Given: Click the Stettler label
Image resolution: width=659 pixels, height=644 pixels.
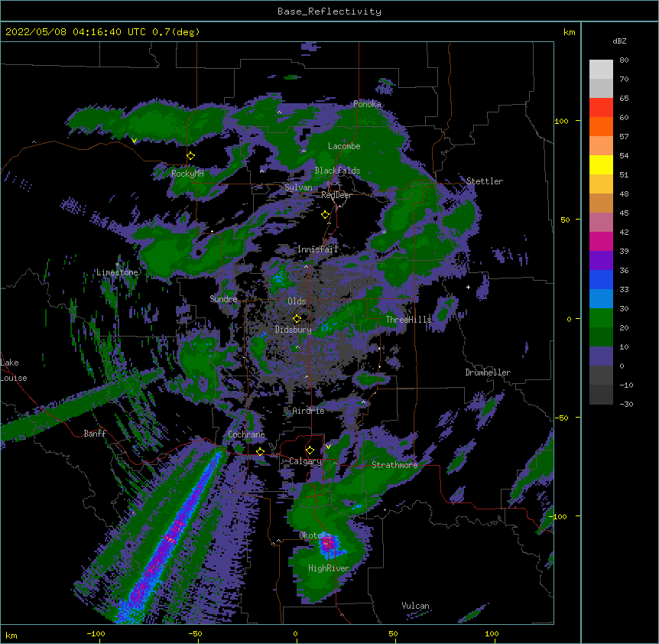Looking at the screenshot, I should 485,181.
